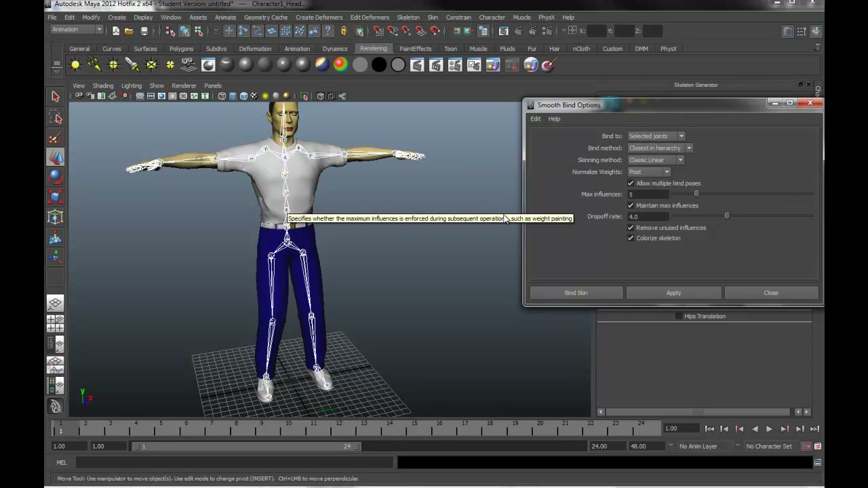Click the Max influences value field
The image size is (868, 488).
[648, 195]
